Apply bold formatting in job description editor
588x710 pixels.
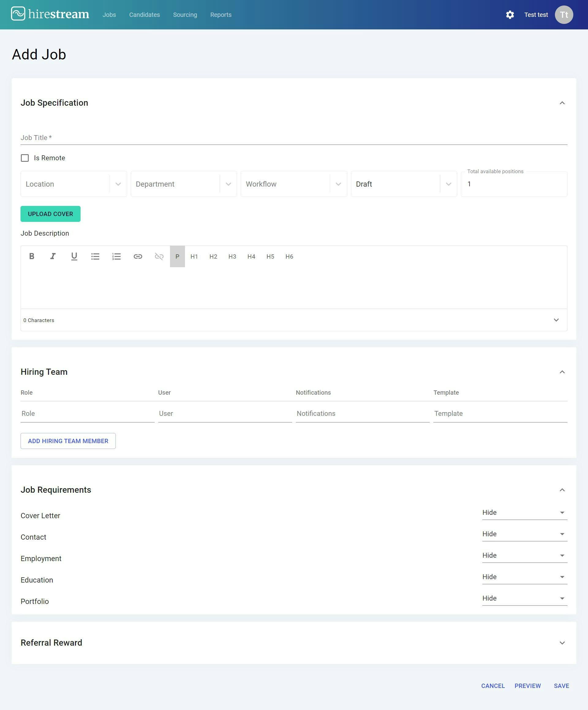(32, 256)
